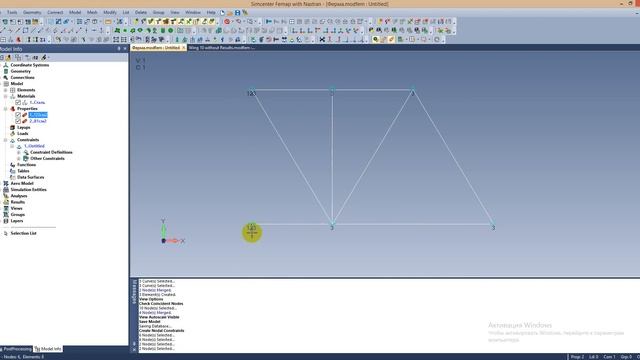This screenshot has width=640, height=360.
Task: Open the Geometry menu
Action: point(32,13)
